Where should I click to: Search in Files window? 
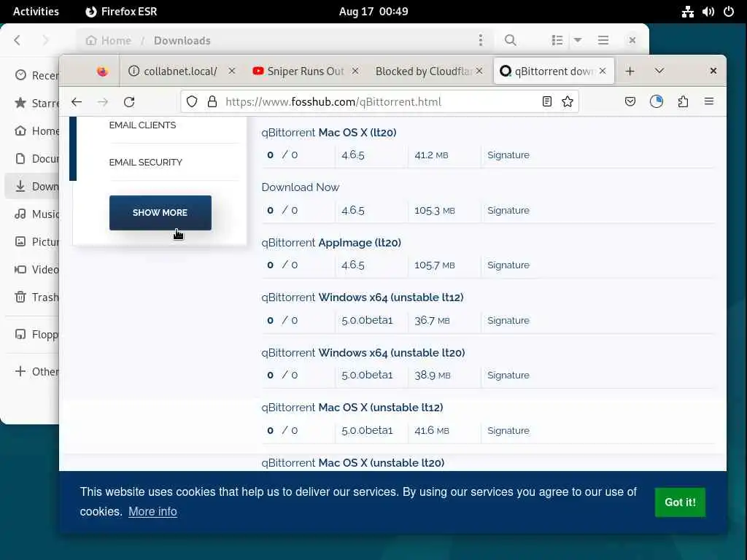coord(510,41)
